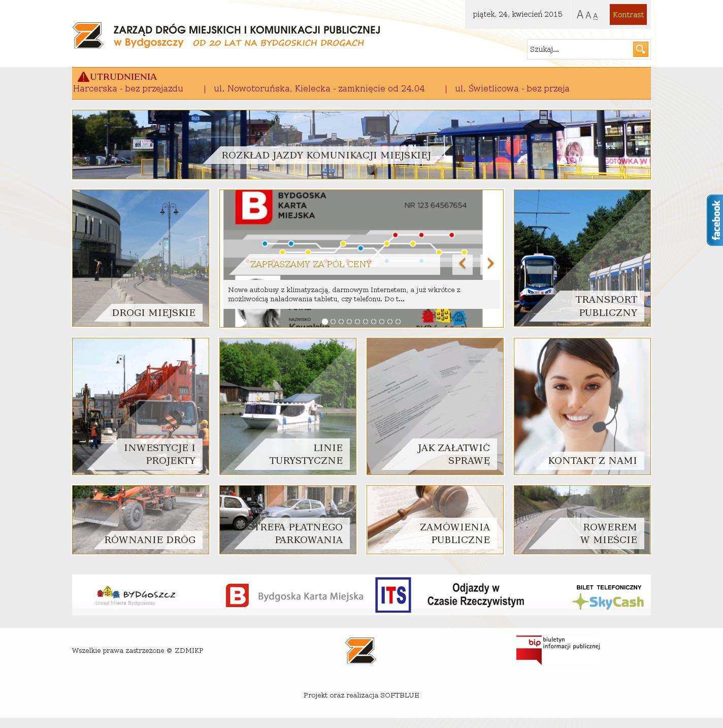Select the smallest underlined font size A
The height and width of the screenshot is (728, 723).
(596, 16)
